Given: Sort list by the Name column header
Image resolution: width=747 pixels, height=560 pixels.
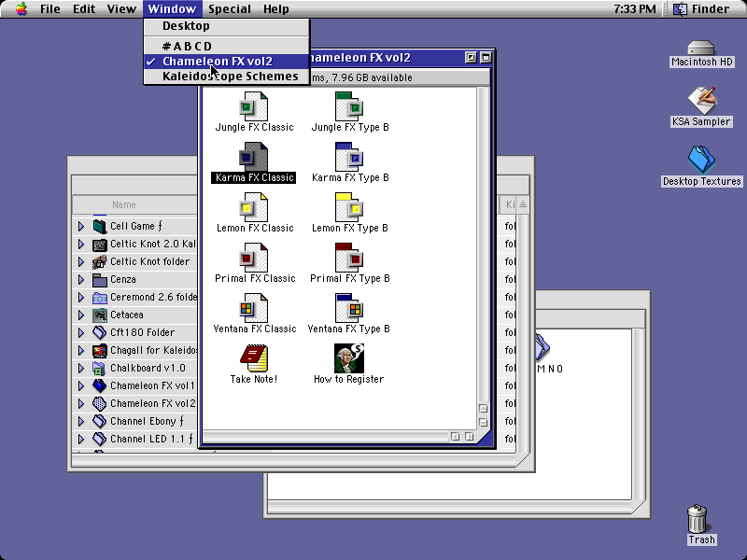Looking at the screenshot, I should click(124, 204).
